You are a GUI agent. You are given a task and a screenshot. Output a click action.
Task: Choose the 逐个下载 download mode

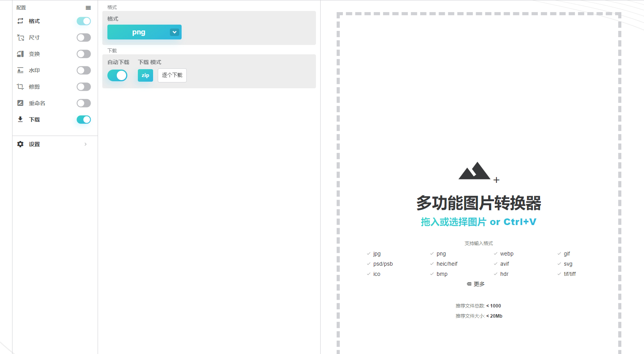click(x=172, y=75)
